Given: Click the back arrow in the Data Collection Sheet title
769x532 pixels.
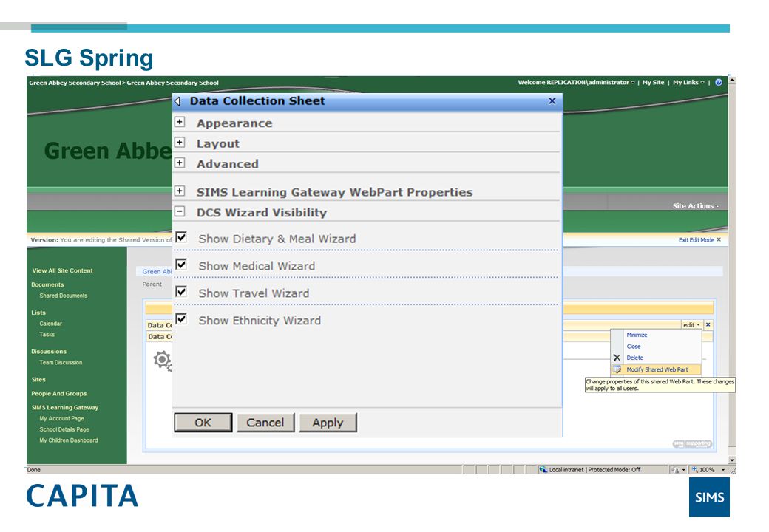Looking at the screenshot, I should point(177,101).
